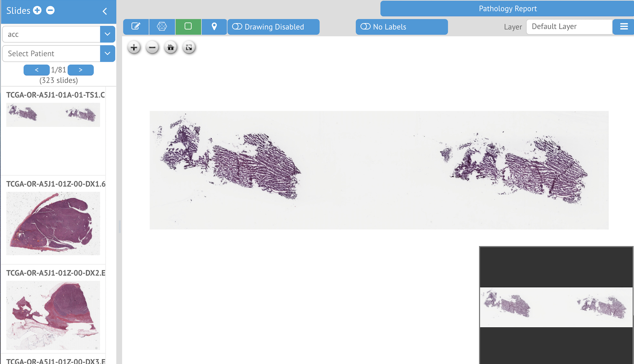This screenshot has width=634, height=364.
Task: Reset the viewer to home view
Action: [x=171, y=48]
